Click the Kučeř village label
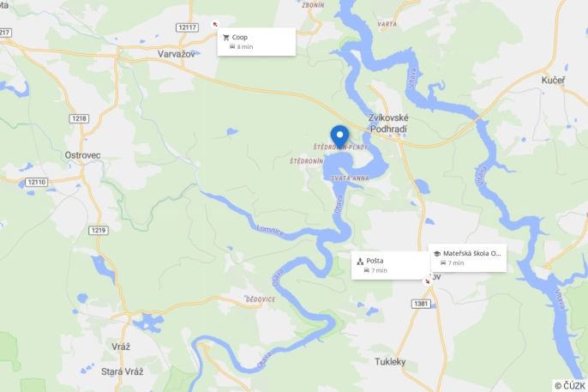Screen dimensions: 588x392 [553, 81]
